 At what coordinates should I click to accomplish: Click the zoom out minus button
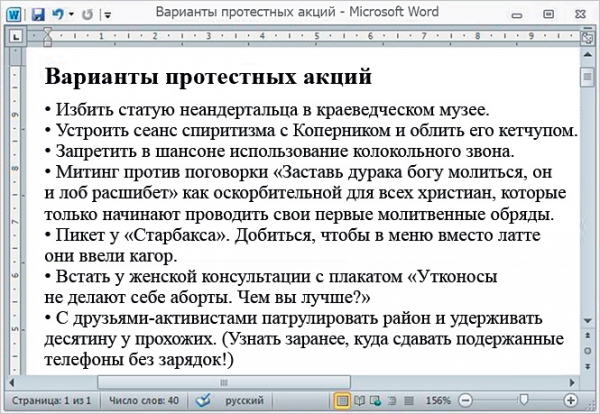pyautogui.click(x=468, y=400)
